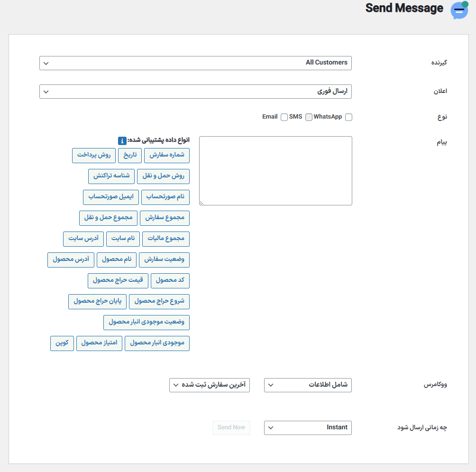Screen dimensions: 476x472
Task: Click the Send Now button
Action: pos(231,428)
